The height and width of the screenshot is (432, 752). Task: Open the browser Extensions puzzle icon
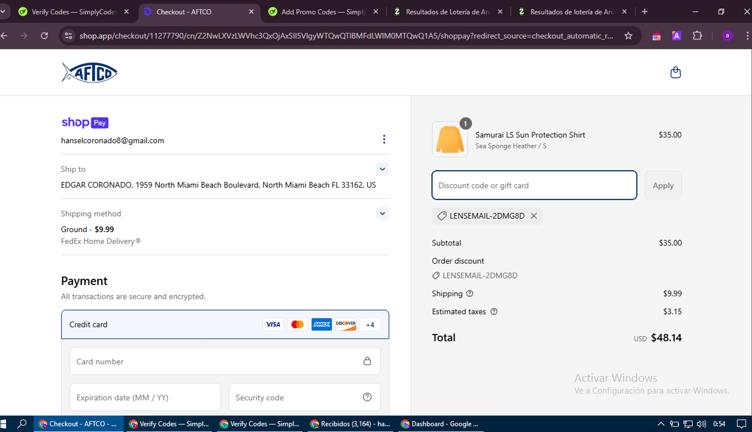[697, 35]
